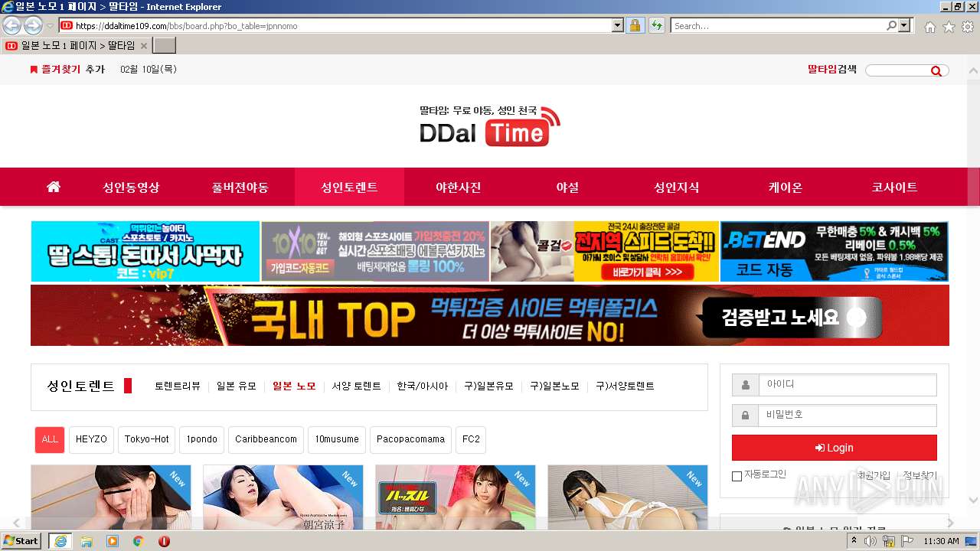Open Favorites star icon
980x551 pixels.
[x=949, y=27]
